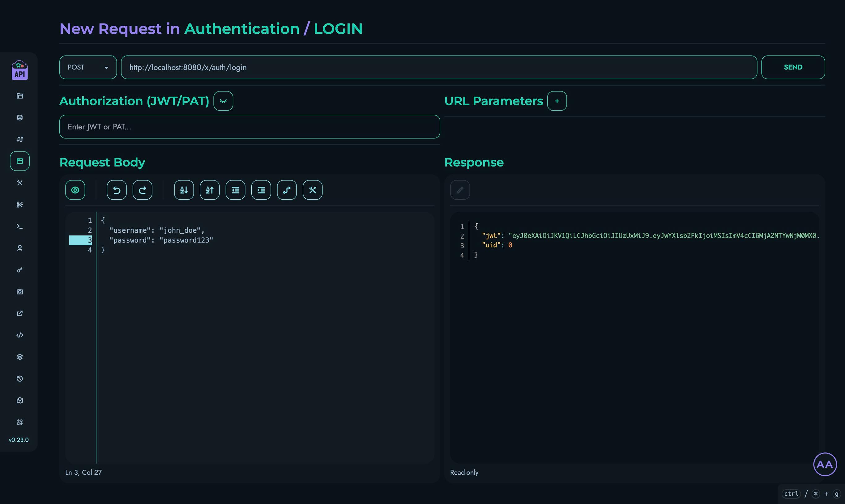Click the SEND button
The width and height of the screenshot is (845, 504).
[x=793, y=67]
